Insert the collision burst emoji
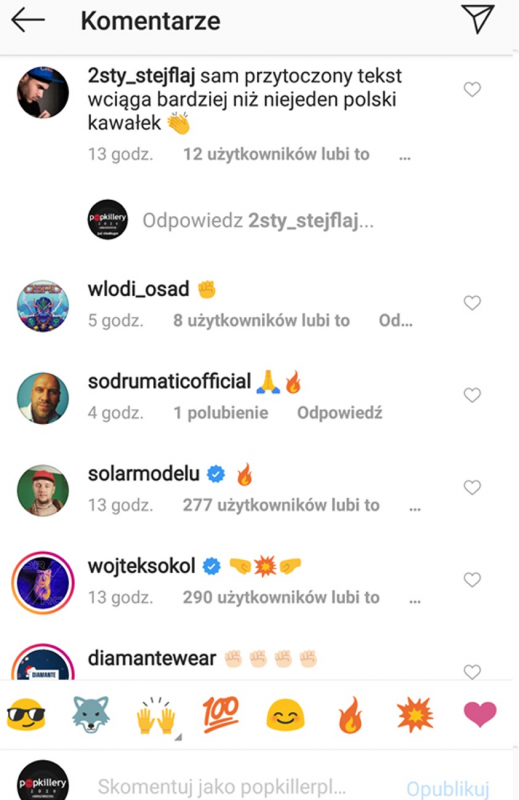 click(x=415, y=714)
